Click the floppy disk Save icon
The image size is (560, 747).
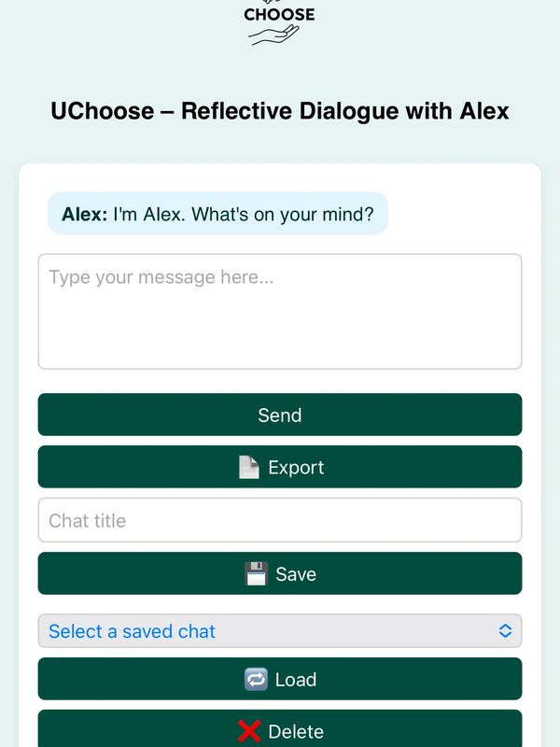point(256,573)
